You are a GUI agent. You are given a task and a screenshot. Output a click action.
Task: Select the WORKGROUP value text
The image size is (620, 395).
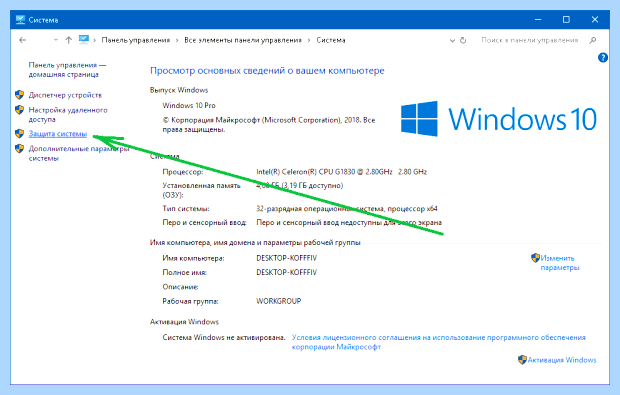pos(279,301)
